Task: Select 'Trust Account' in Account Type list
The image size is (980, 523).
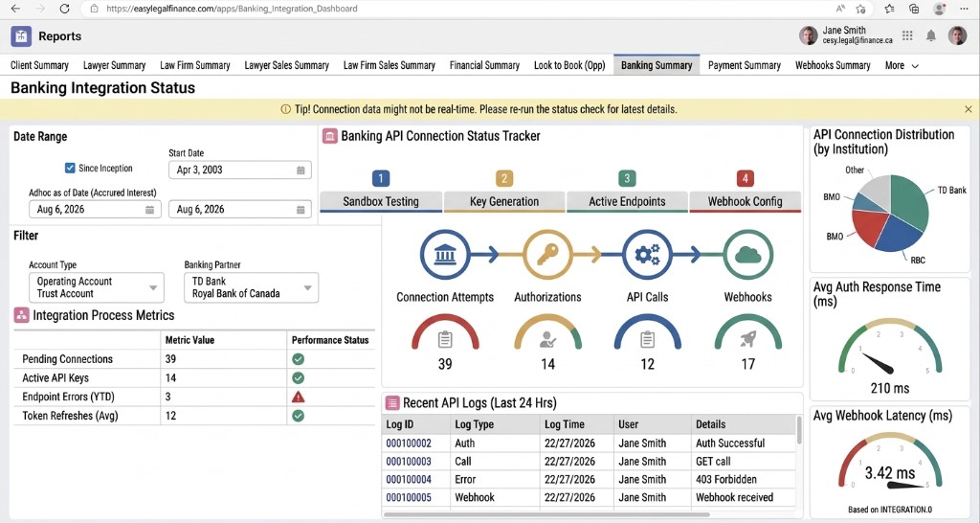Action: pyautogui.click(x=65, y=294)
